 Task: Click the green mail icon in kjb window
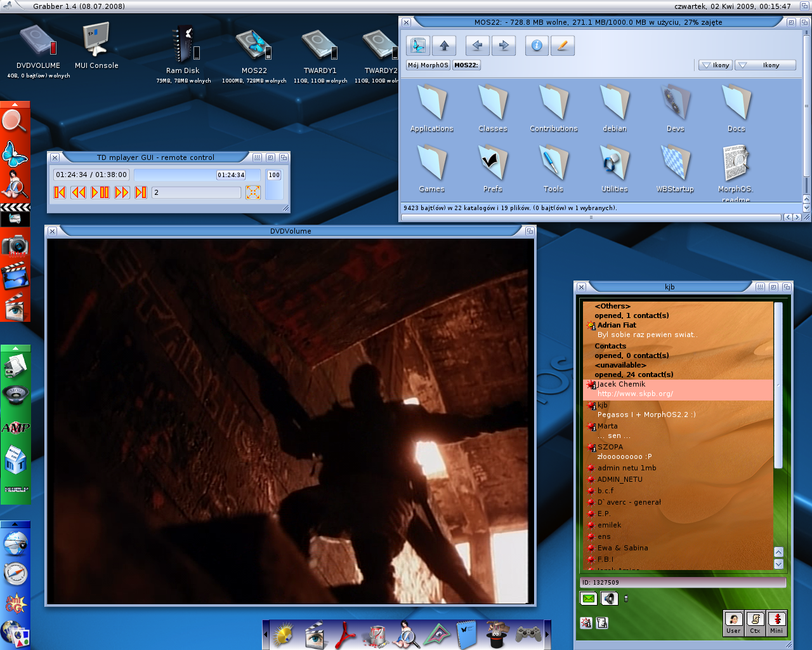tap(589, 599)
